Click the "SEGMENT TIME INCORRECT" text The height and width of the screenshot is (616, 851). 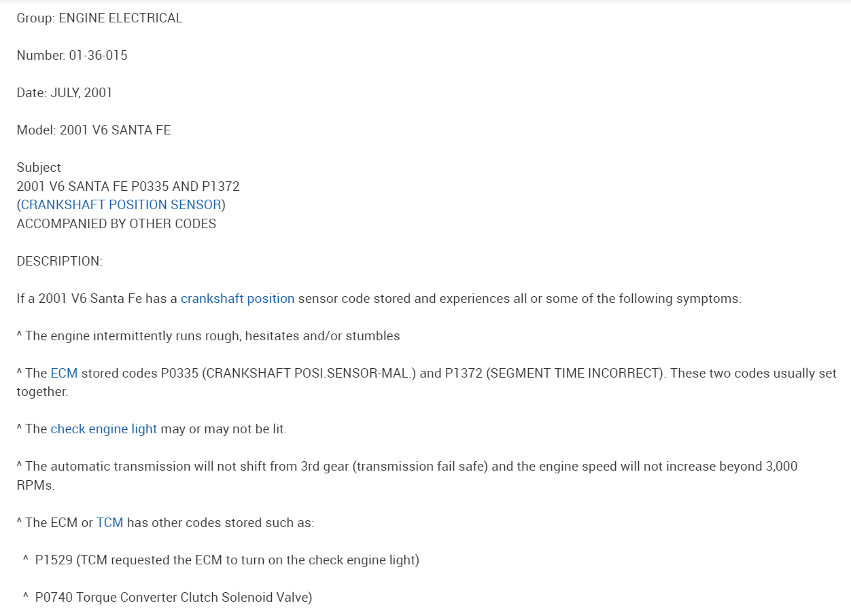coord(571,374)
